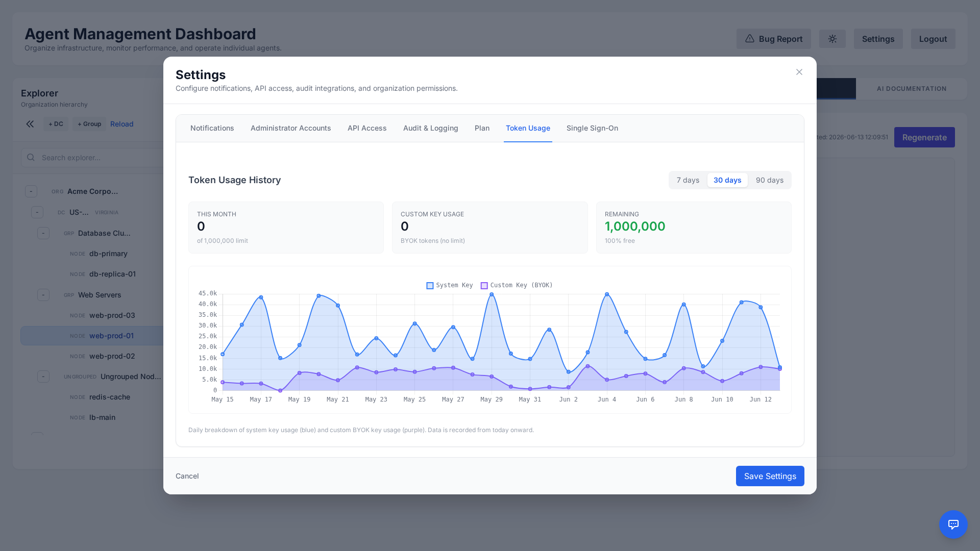Focus the Search explorer field
Viewport: 980px width, 551px height.
click(x=92, y=158)
